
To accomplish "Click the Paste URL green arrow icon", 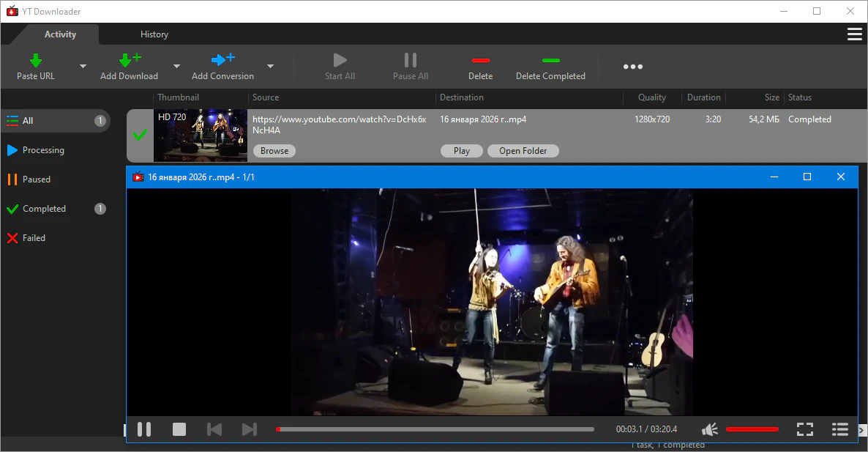I will 35,60.
